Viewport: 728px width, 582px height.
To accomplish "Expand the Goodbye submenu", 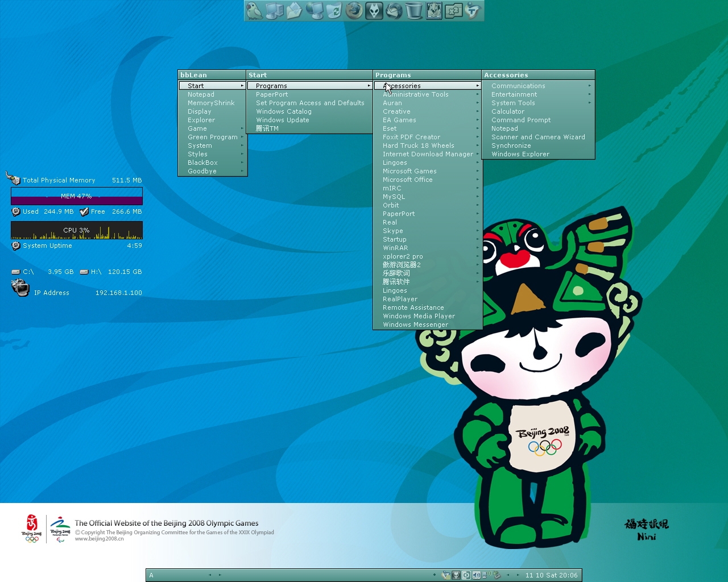I will 213,171.
